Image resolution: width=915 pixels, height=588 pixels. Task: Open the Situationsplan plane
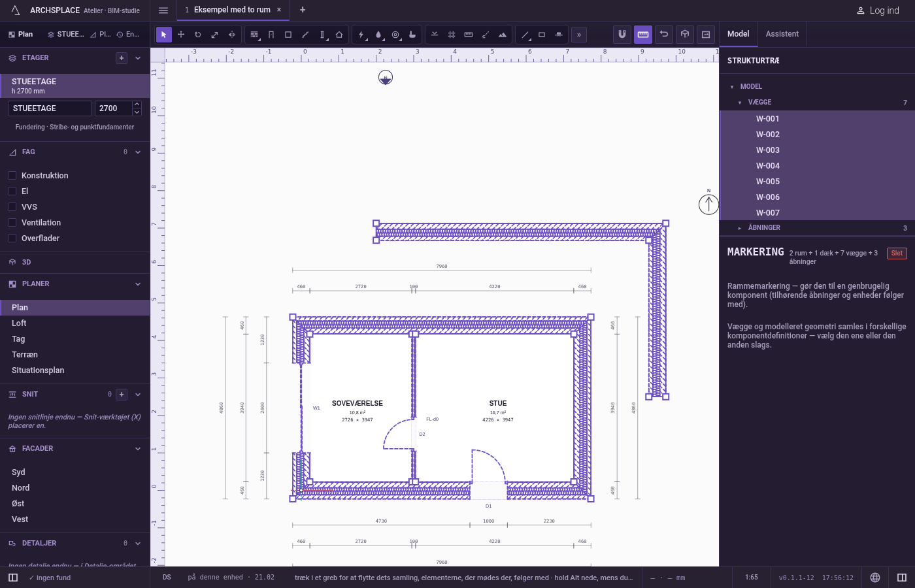coord(38,370)
